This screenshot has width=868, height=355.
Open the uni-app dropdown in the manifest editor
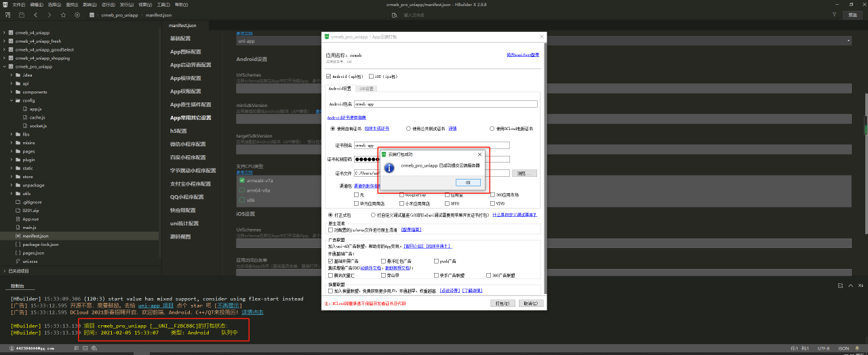click(x=543, y=41)
